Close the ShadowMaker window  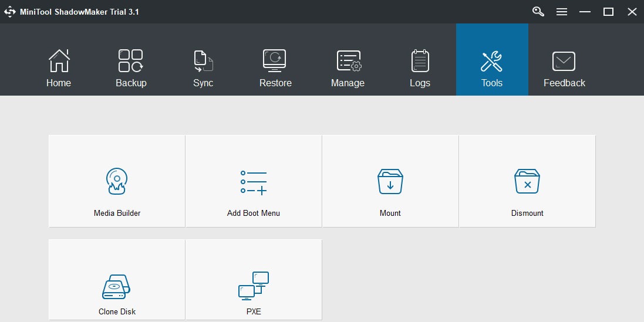[x=632, y=12]
